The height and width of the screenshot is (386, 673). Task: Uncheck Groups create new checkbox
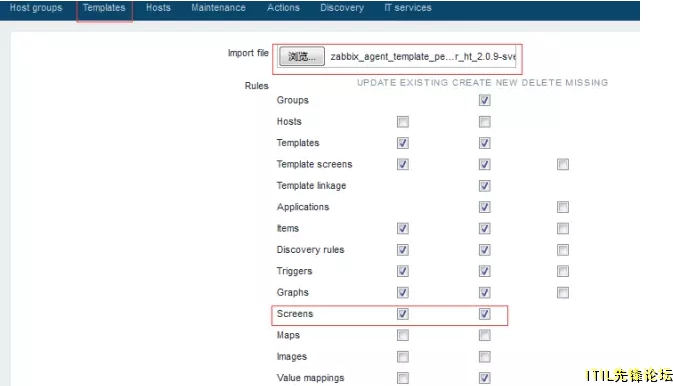485,100
